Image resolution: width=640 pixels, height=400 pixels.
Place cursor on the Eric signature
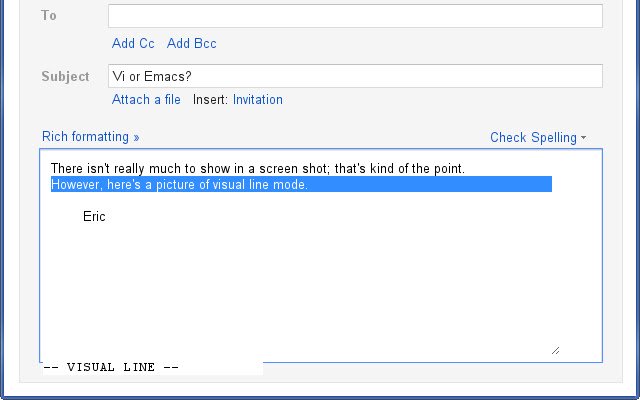click(x=94, y=216)
